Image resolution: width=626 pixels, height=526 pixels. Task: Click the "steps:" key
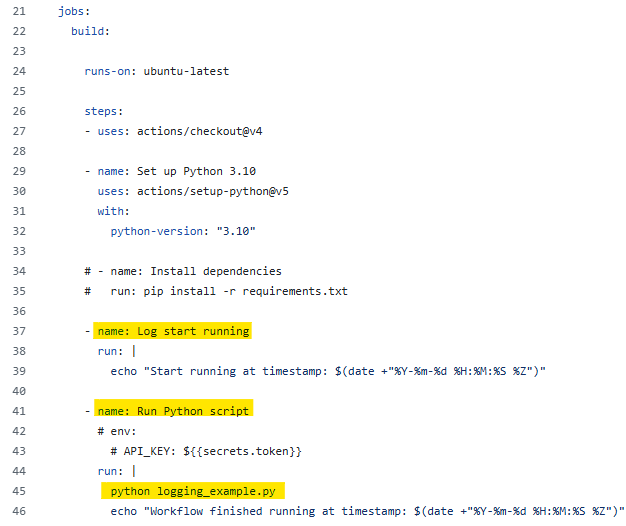(104, 112)
